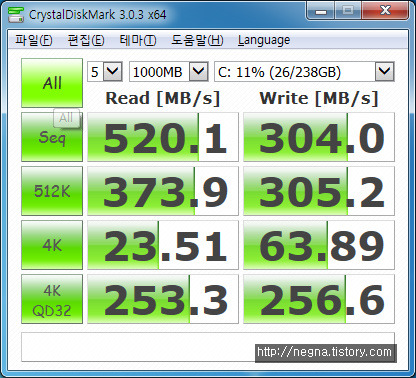Screen dimensions: 416x378
Task: Select the 4K read value 23.51
Action: [163, 245]
